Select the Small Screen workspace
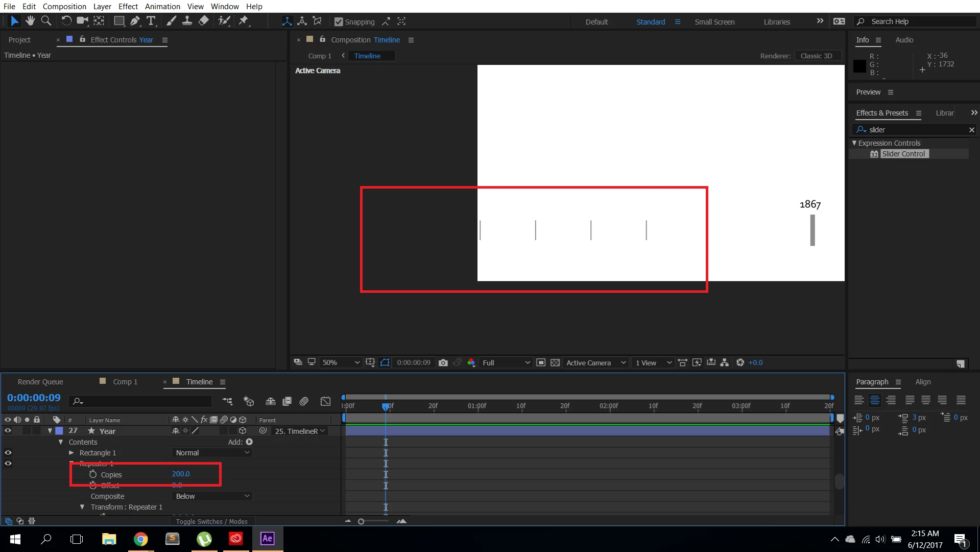Viewport: 980px width, 552px height. click(x=714, y=22)
